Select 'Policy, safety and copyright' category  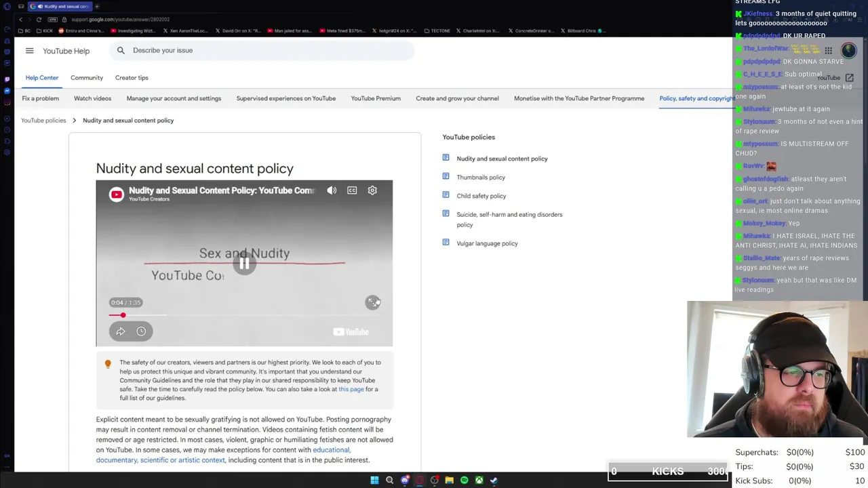click(x=696, y=98)
